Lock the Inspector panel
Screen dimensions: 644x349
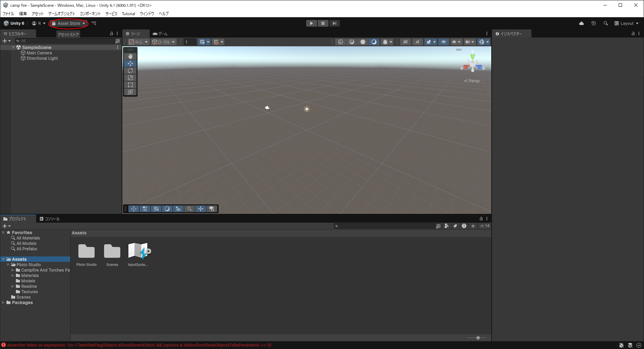click(633, 34)
